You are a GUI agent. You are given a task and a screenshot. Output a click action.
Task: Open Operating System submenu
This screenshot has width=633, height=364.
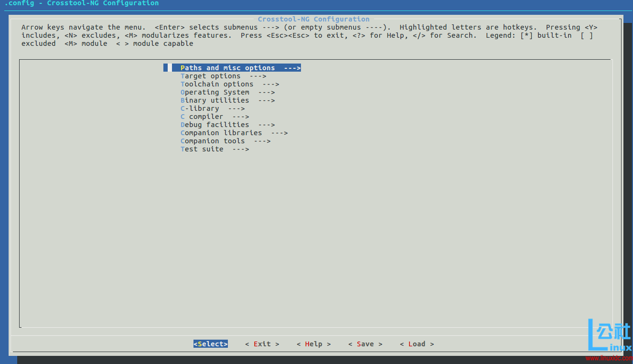click(x=227, y=92)
